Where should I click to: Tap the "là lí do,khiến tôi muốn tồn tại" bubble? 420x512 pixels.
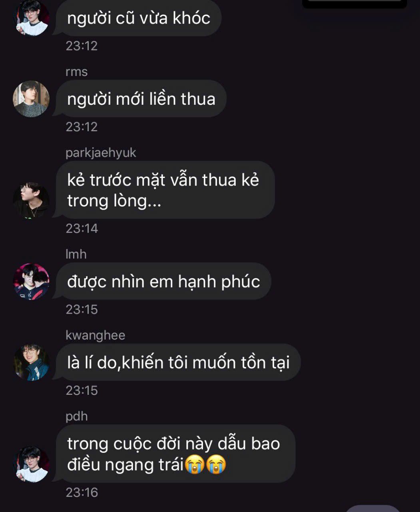tap(178, 362)
